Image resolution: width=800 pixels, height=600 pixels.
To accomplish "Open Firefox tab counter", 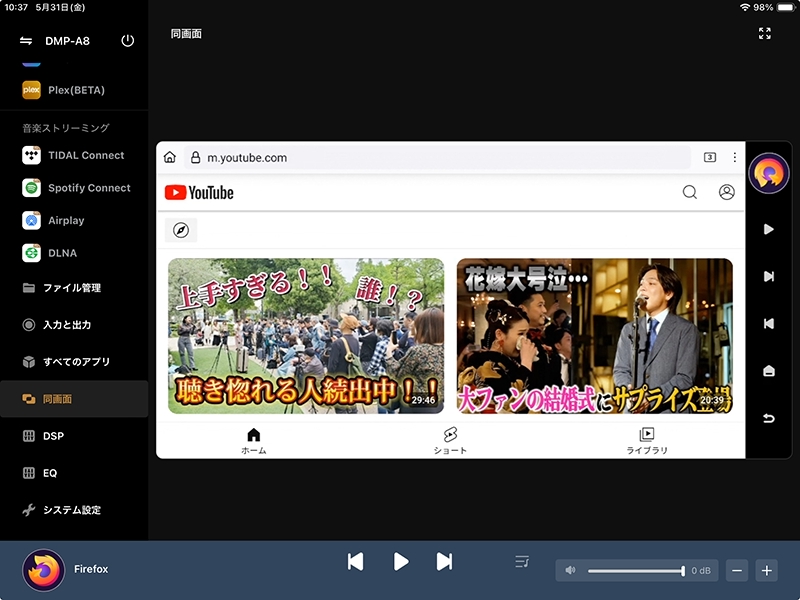I will 710,157.
